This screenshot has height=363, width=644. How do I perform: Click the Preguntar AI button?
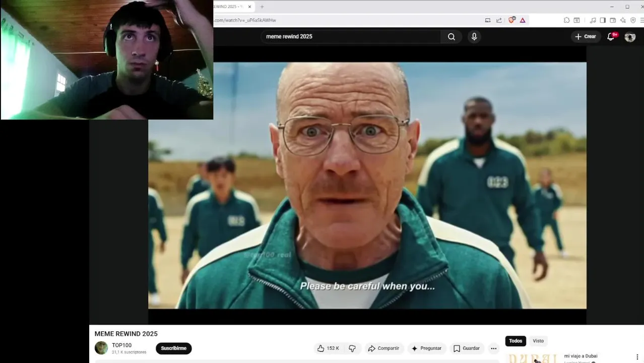426,348
